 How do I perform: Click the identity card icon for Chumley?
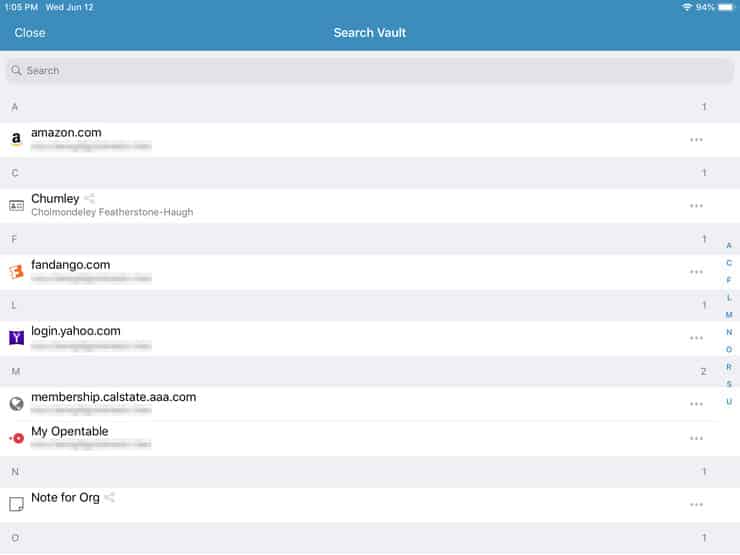click(17, 206)
